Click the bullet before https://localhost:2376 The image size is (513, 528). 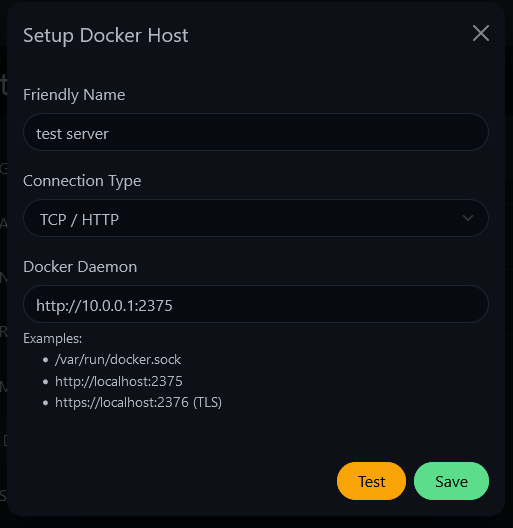(45, 403)
